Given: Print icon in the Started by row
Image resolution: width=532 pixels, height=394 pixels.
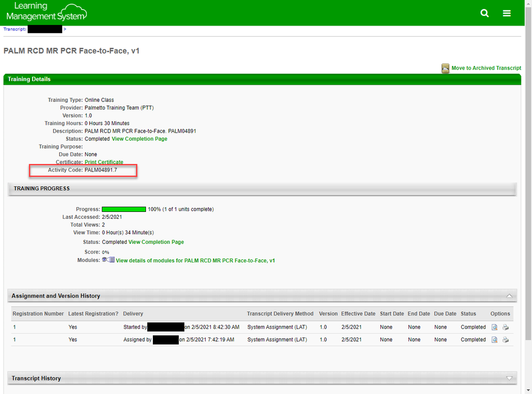Looking at the screenshot, I should point(505,327).
